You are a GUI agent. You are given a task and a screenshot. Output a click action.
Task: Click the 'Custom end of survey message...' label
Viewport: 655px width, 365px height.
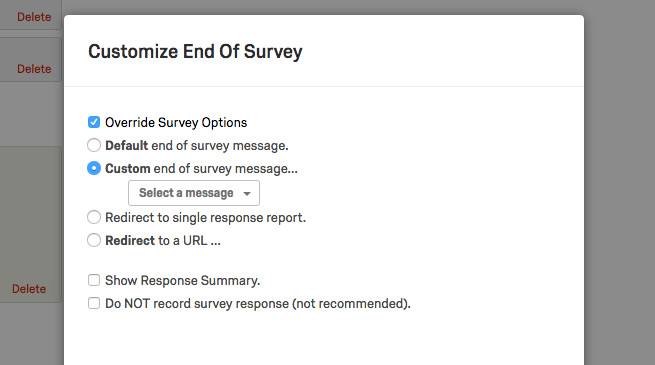point(201,169)
